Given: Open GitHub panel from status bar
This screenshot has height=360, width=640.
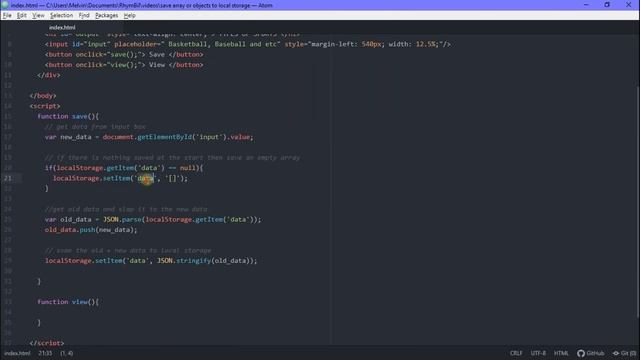Looking at the screenshot, I should coord(590,353).
